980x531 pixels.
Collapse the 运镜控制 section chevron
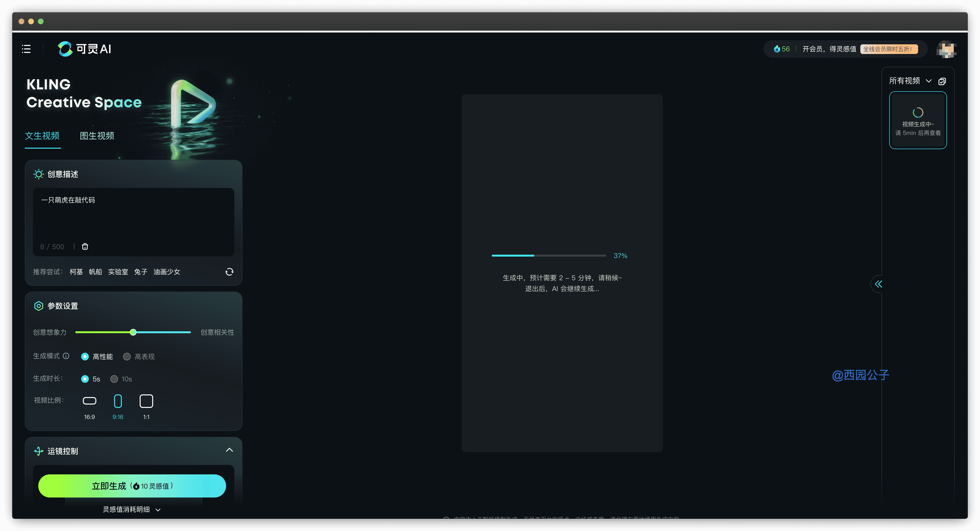coord(229,450)
